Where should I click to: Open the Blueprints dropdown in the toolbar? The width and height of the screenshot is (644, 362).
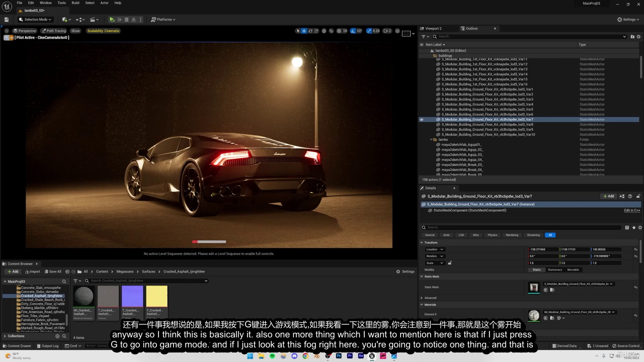pos(79,20)
